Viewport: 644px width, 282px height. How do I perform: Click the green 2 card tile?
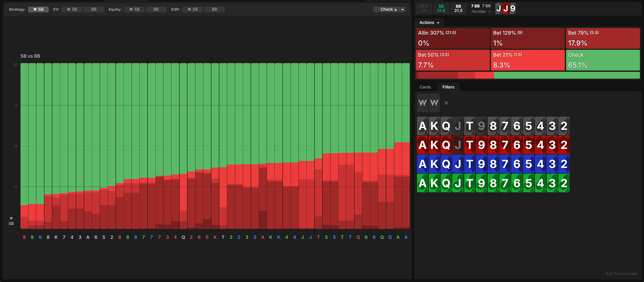tap(564, 183)
